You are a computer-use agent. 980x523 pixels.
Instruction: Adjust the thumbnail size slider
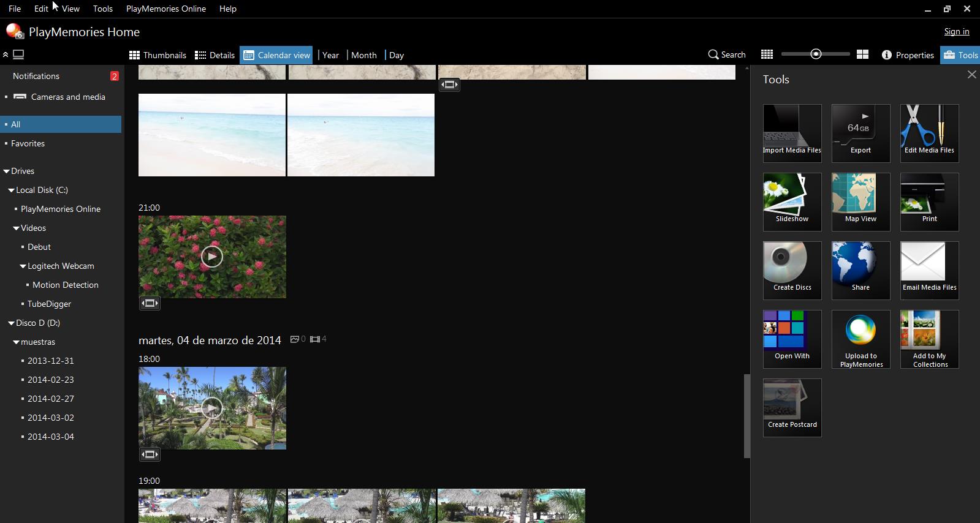pyautogui.click(x=816, y=55)
